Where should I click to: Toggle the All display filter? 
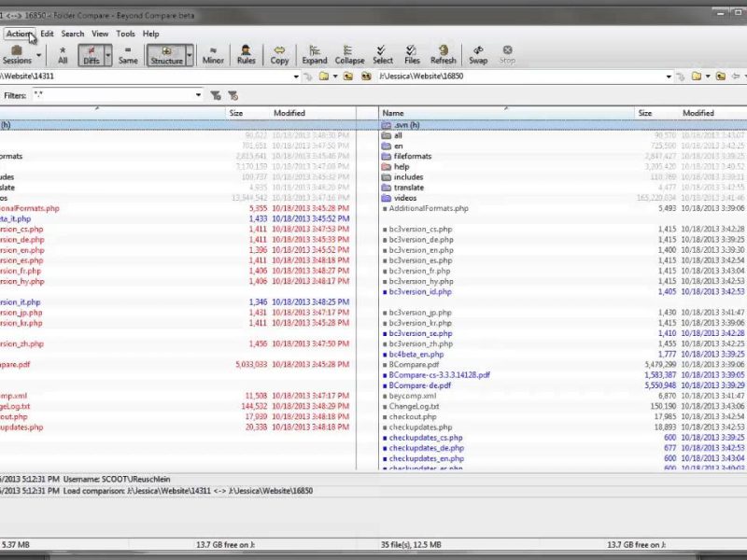[63, 55]
